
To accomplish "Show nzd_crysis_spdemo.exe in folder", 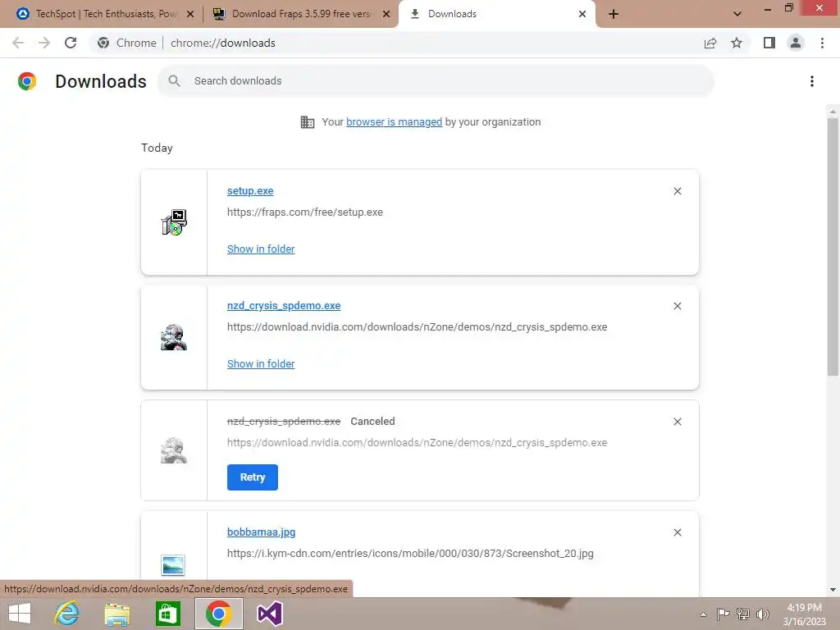I will point(261,363).
